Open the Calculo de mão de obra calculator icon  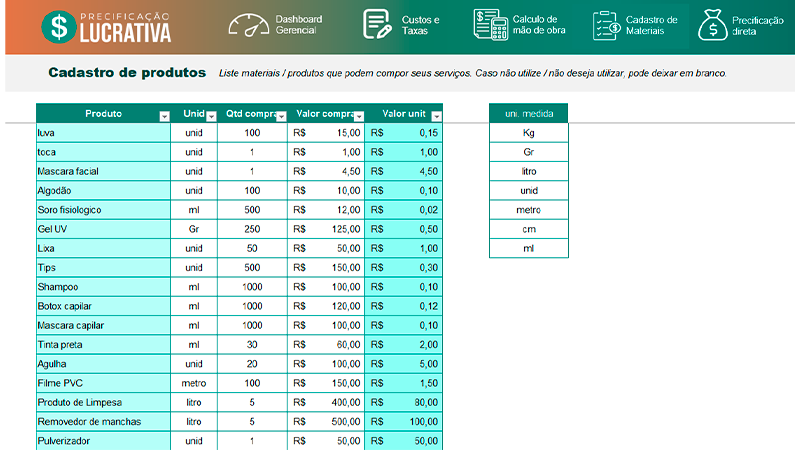point(490,24)
